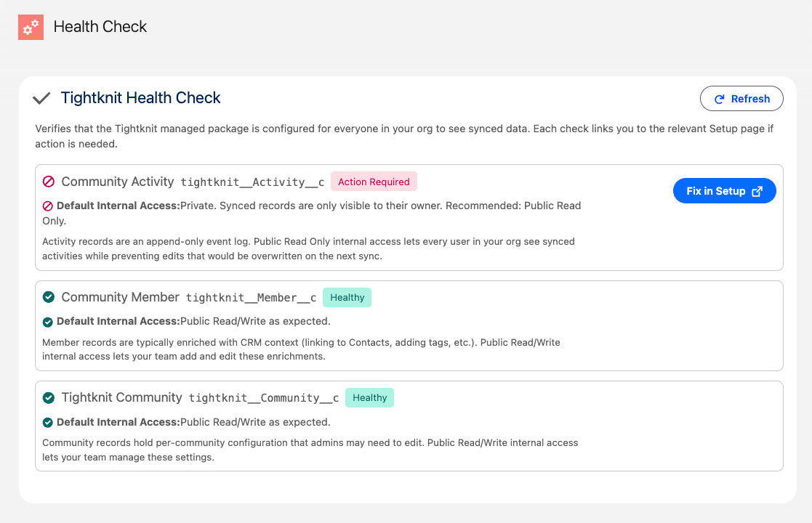Click the checkmark icon beside Tightknit Health Check
The height and width of the screenshot is (523, 812).
tap(41, 98)
